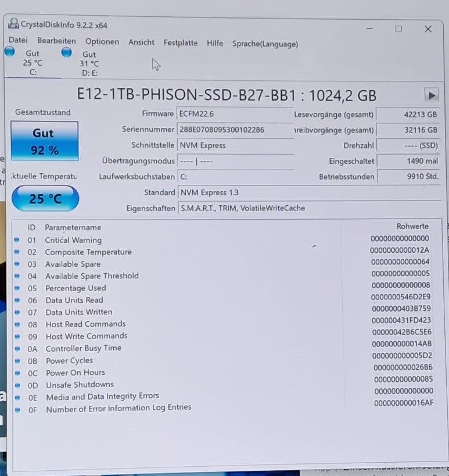
Task: Click the Rohwerte column header
Action: coord(412,226)
